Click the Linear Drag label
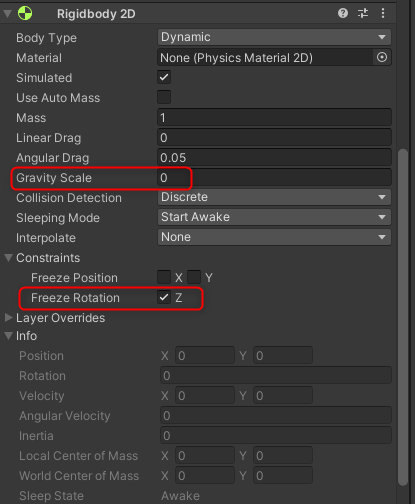Image resolution: width=415 pixels, height=504 pixels. [48, 138]
